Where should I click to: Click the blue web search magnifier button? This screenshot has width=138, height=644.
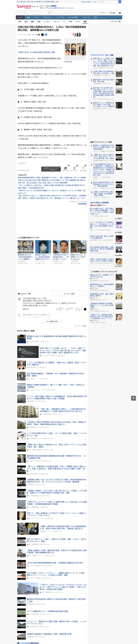coord(120,2)
